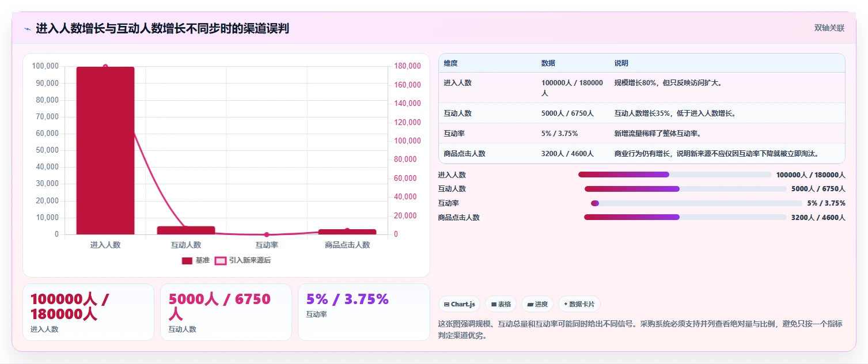Viewport: 868px width, 364px height.
Task: Click the x-axis label 互动率
Action: tap(267, 245)
